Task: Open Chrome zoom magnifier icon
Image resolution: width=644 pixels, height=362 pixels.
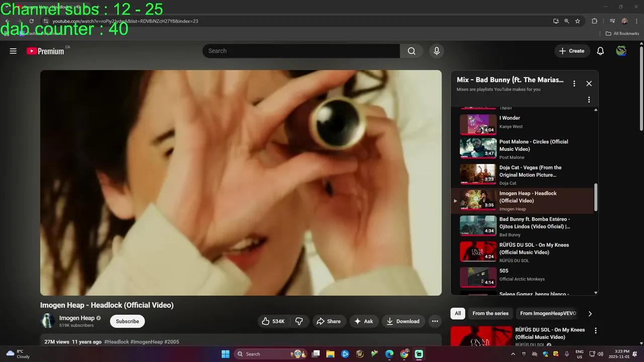Action: click(567, 21)
